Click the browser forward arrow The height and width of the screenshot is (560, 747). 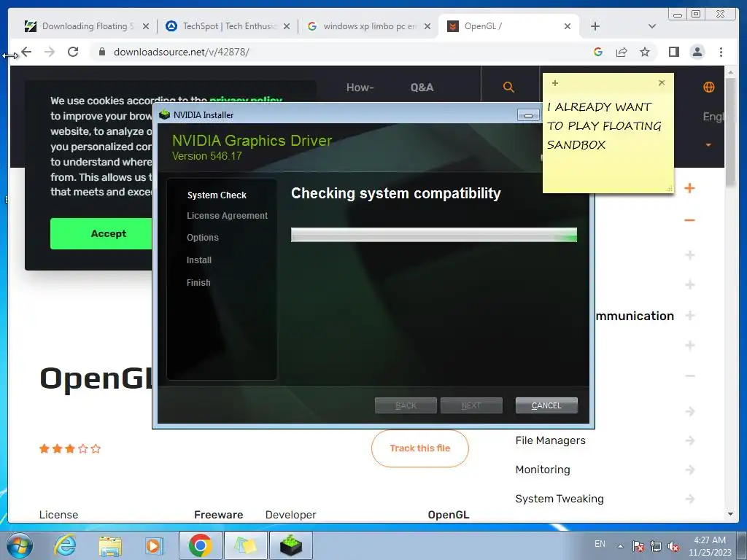tap(50, 52)
